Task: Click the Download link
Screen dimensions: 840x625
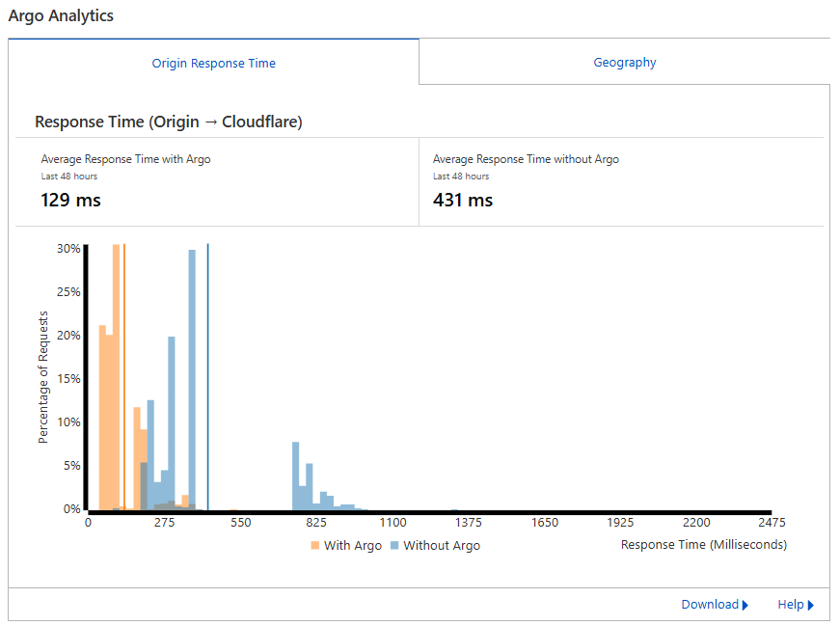Action: point(709,604)
